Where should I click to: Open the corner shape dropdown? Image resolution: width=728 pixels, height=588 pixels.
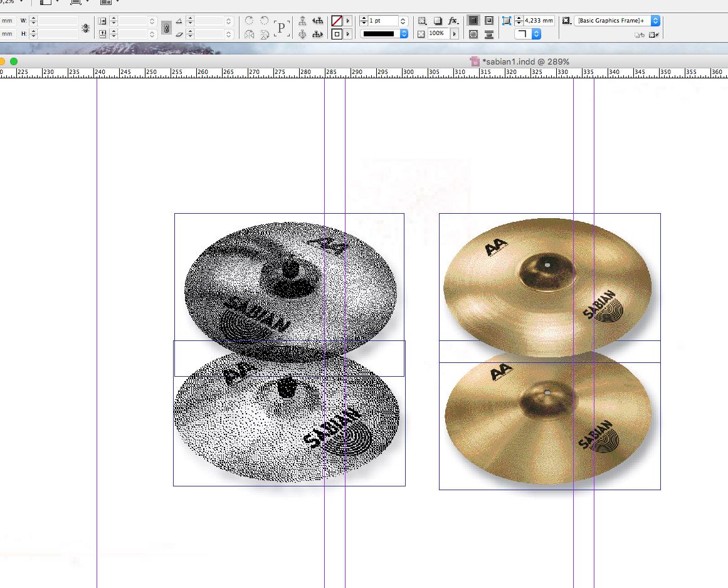tap(536, 34)
